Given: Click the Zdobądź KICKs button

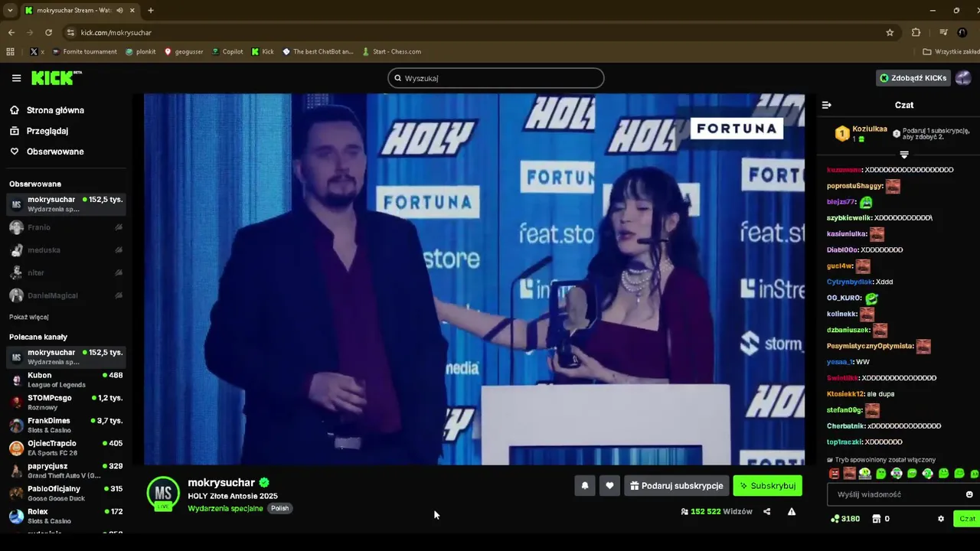Looking at the screenshot, I should pos(913,78).
